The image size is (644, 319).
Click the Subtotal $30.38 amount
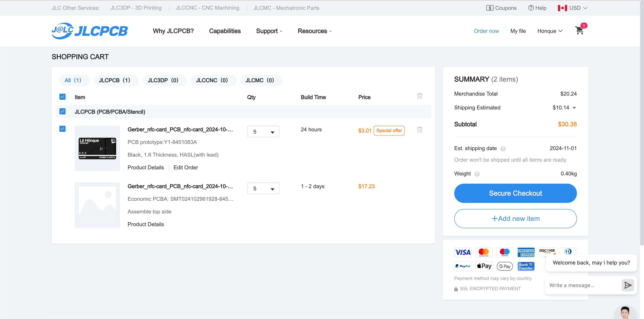pos(567,124)
